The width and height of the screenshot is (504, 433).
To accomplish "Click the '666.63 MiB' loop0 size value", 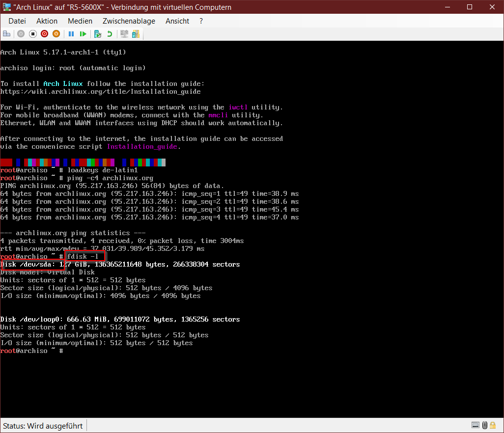I will click(x=87, y=319).
